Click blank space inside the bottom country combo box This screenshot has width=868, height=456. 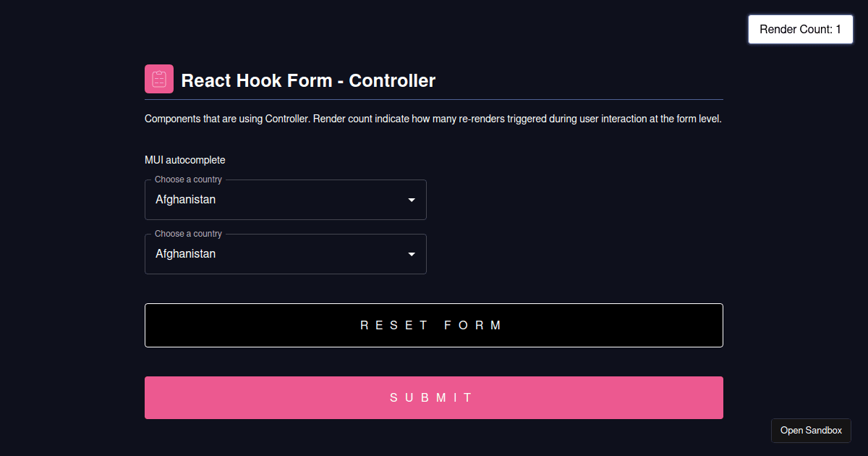pos(311,254)
